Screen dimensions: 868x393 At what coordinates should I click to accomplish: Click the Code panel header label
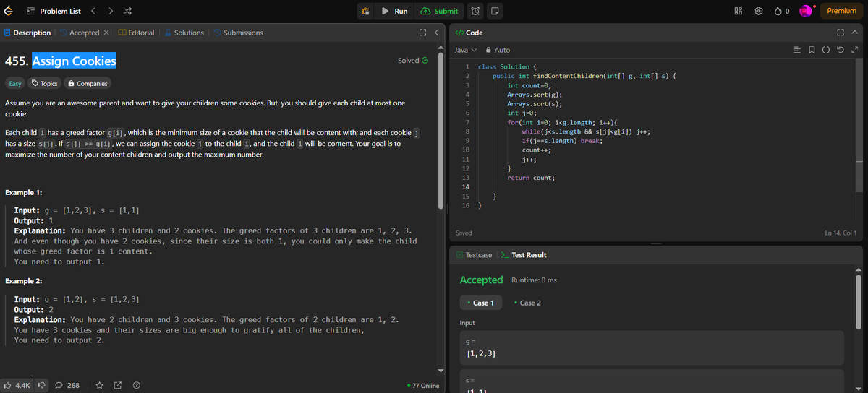pyautogui.click(x=469, y=33)
